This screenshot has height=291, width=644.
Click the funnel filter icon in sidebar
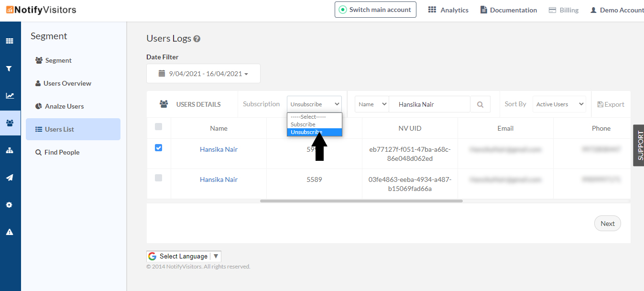tap(10, 68)
